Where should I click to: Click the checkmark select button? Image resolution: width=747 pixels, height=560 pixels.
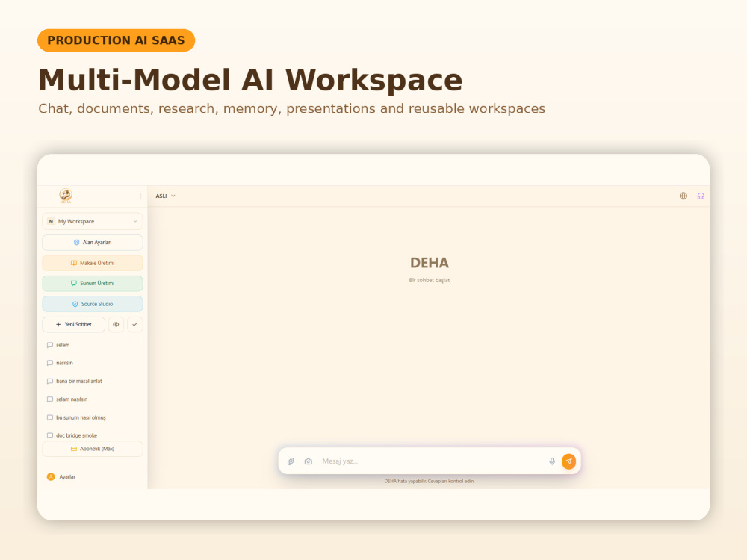click(x=134, y=324)
